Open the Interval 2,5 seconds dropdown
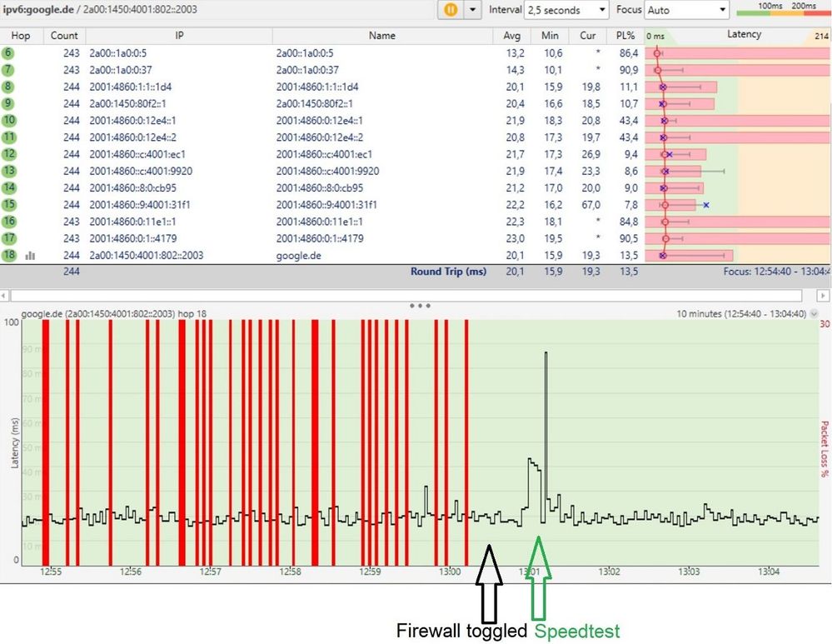Screen dimensions: 832x644 tap(565, 9)
